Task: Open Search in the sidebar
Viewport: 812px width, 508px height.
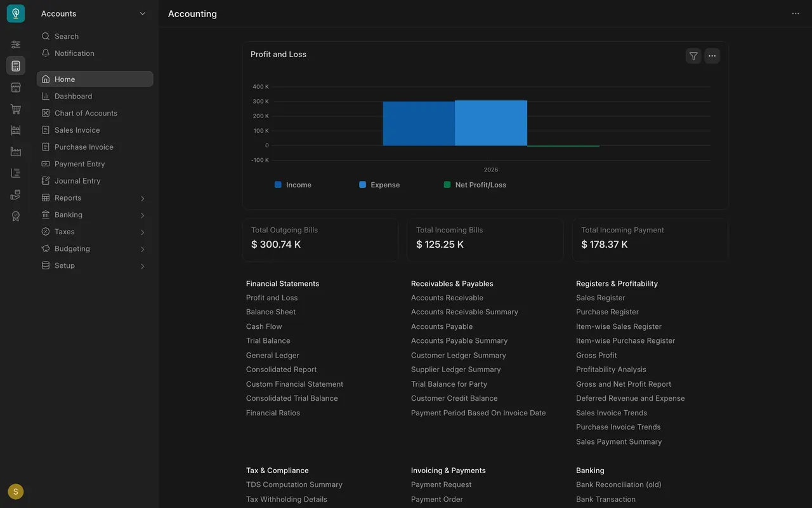Action: 95,36
